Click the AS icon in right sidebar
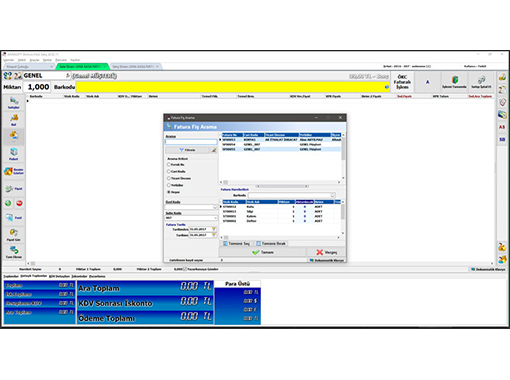This screenshot has height=380, width=510. click(x=502, y=127)
